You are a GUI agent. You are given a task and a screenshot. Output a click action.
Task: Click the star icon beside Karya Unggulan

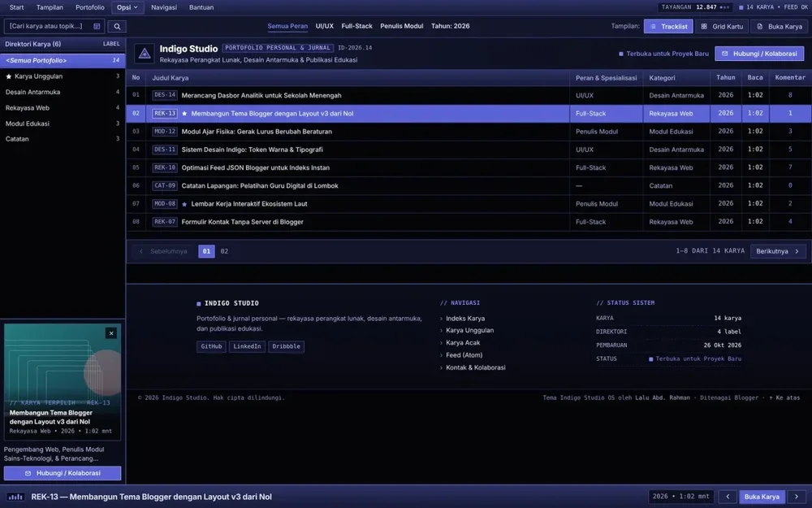pos(8,76)
